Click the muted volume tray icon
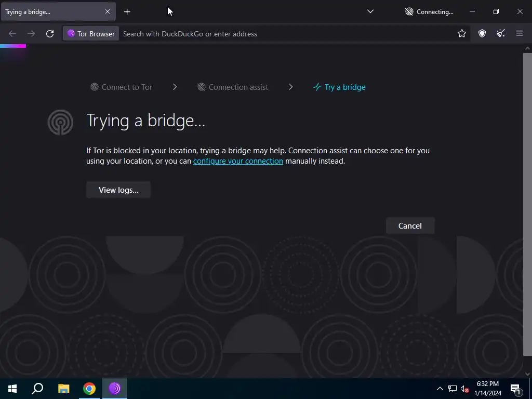This screenshot has width=532, height=399. click(x=464, y=389)
